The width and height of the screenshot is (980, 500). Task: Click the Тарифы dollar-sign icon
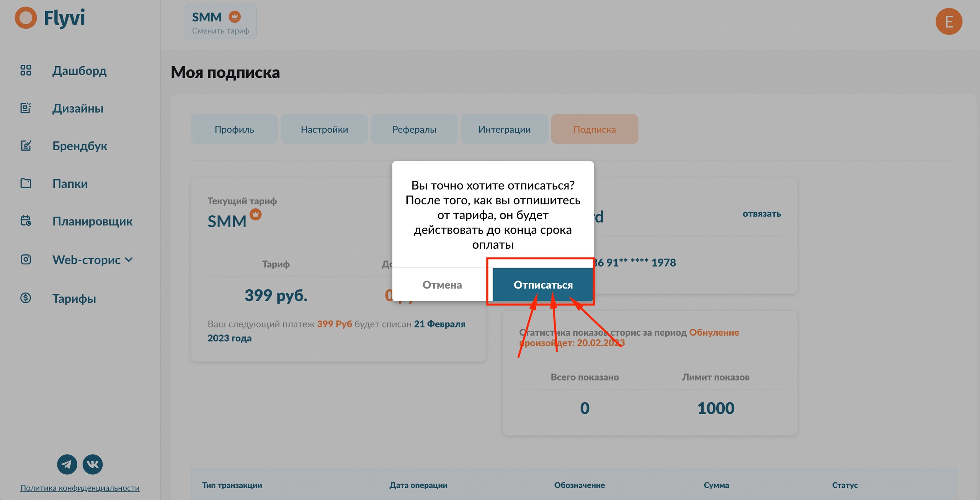click(26, 298)
